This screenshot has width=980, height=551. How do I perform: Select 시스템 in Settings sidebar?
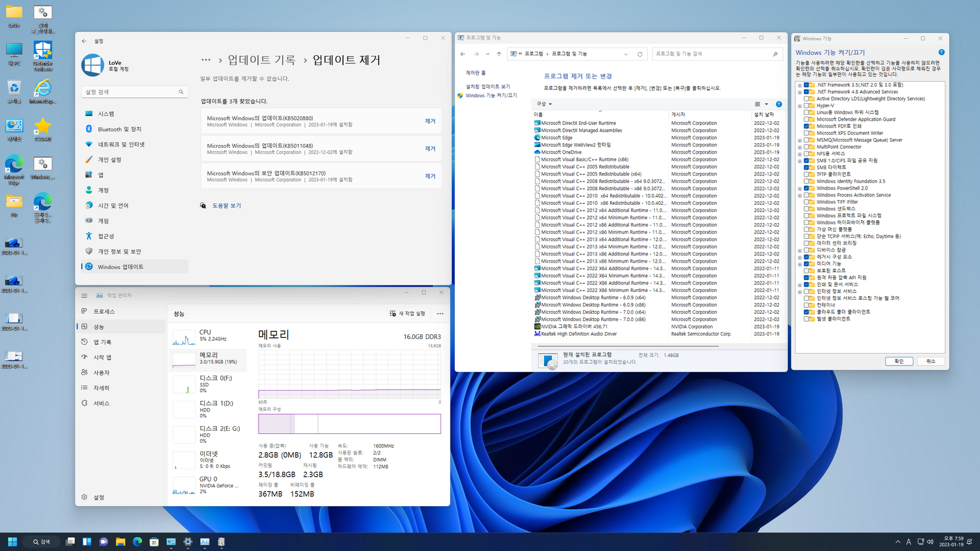[x=134, y=114]
